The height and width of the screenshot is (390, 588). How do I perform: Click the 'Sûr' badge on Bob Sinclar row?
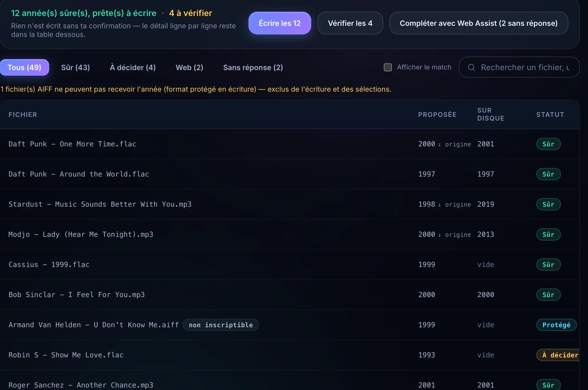pos(548,295)
